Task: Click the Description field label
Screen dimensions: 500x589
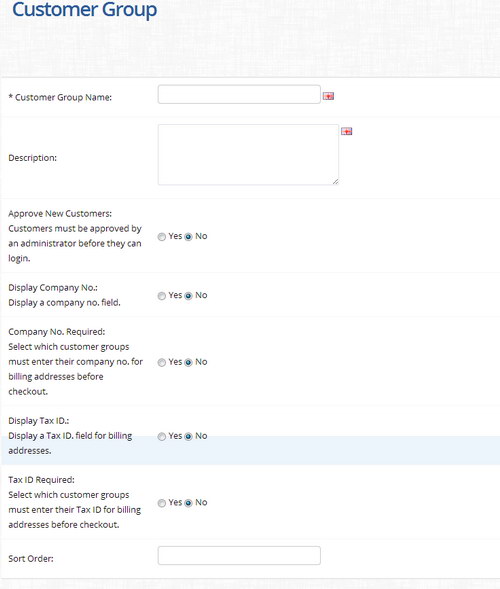Action: [33, 158]
